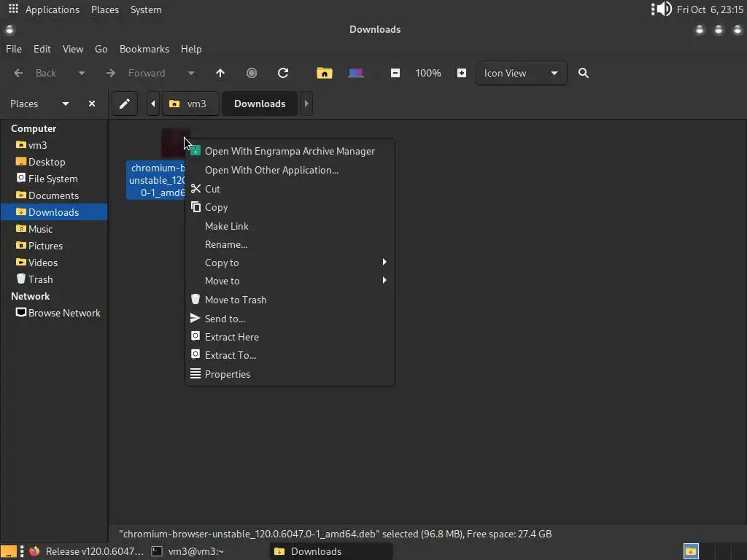Select Pictures in the sidebar
The height and width of the screenshot is (560, 747).
tap(54, 246)
